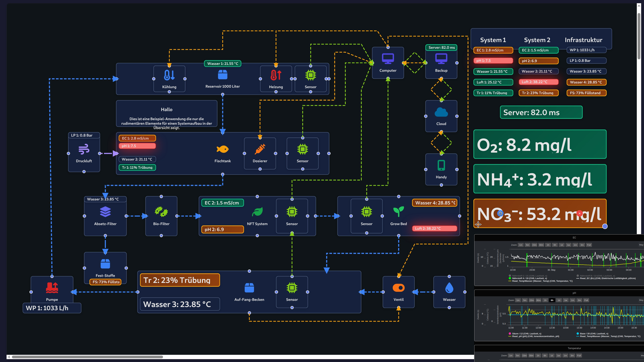
Task: Toggle Säure / 12 series in pH legend
Action: click(x=526, y=334)
